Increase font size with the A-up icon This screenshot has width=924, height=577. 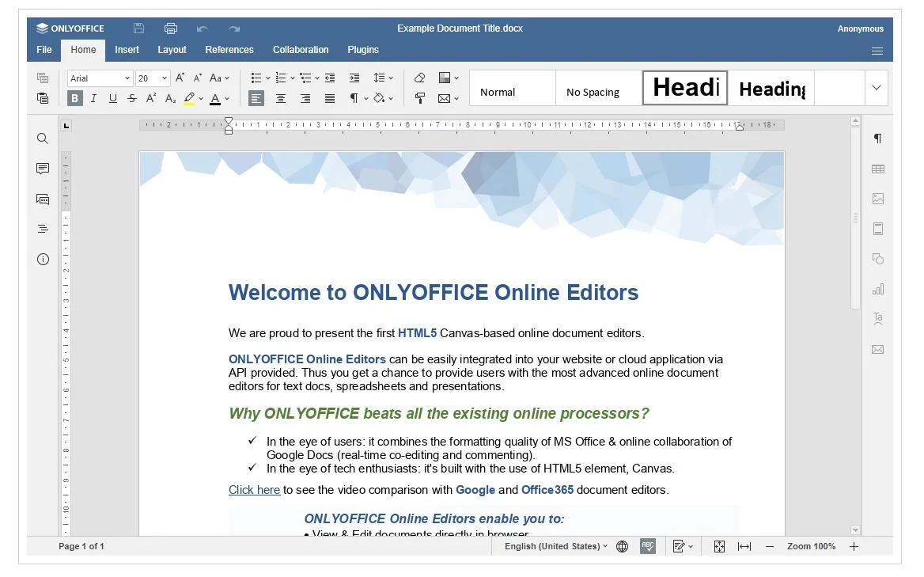[180, 78]
